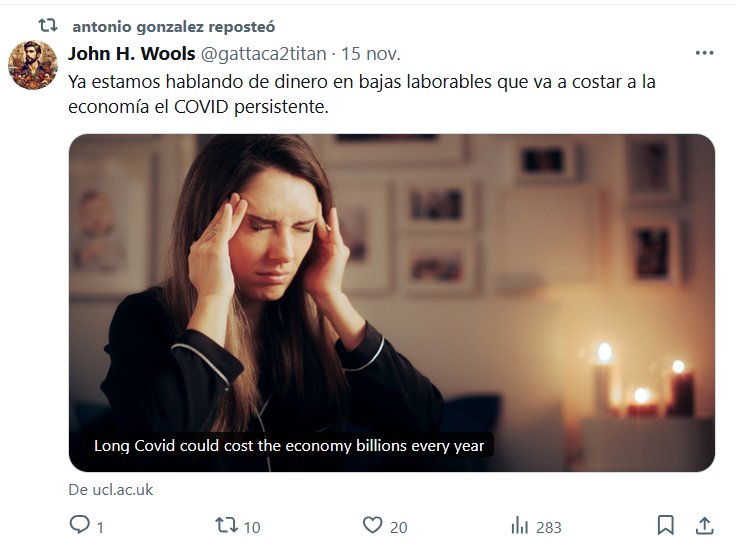Viewport: 736px width, 550px height.
Task: Open the @gattaca2titan handle link
Action: [263, 54]
